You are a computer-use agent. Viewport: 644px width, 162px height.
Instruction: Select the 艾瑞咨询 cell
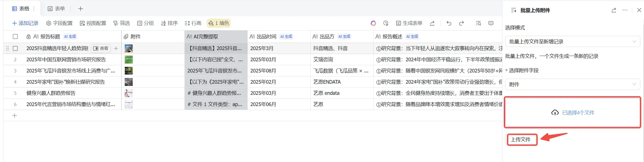[342, 60]
